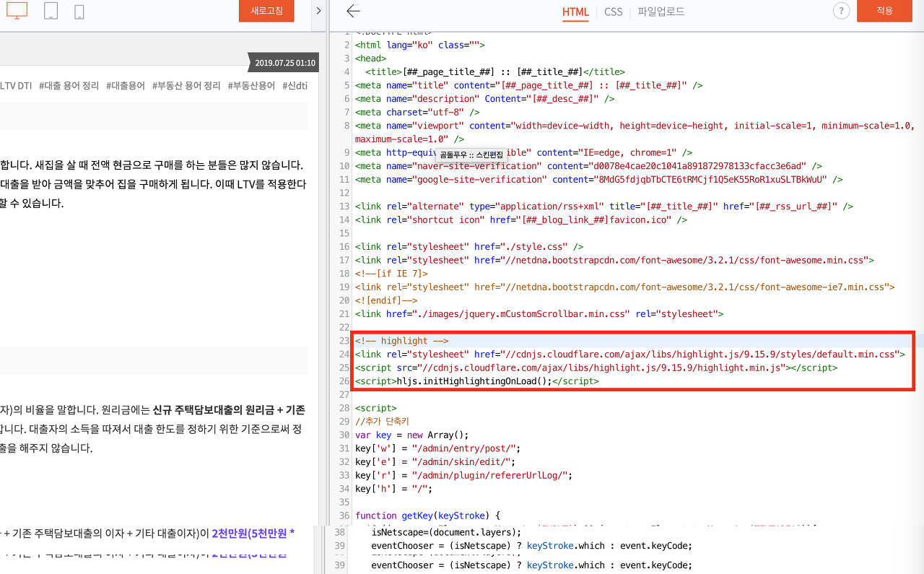Image resolution: width=924 pixels, height=574 pixels.
Task: Click line number 27 in the gutter
Action: (344, 395)
